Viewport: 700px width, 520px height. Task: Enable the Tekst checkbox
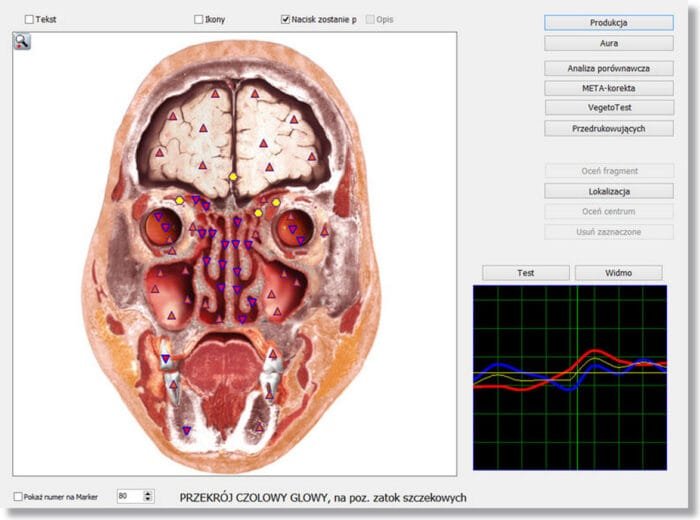(29, 19)
